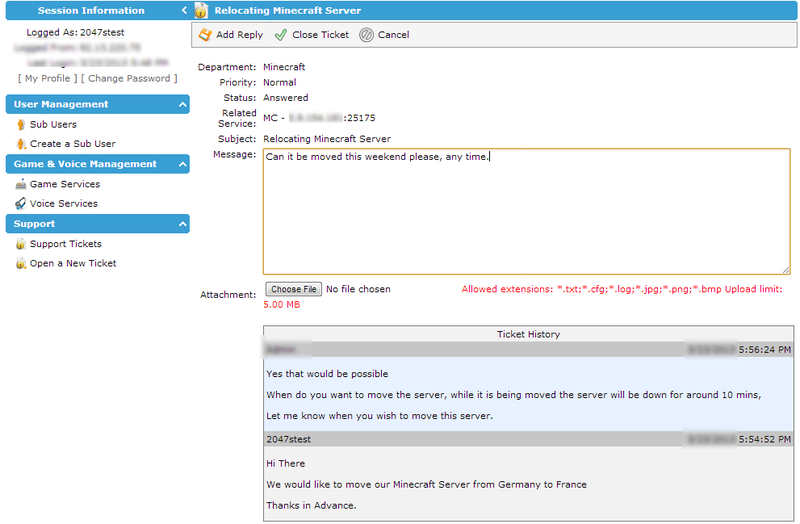
Task: Click the Department value 'Minecraft'
Action: [x=284, y=67]
